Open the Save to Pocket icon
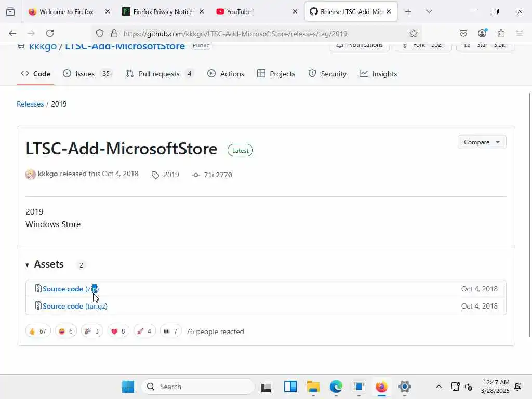 coord(463,33)
